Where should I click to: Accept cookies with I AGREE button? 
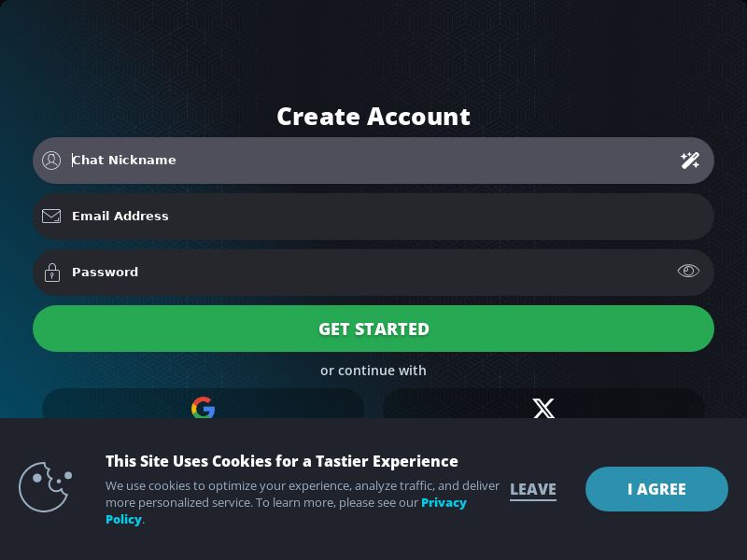point(656,489)
